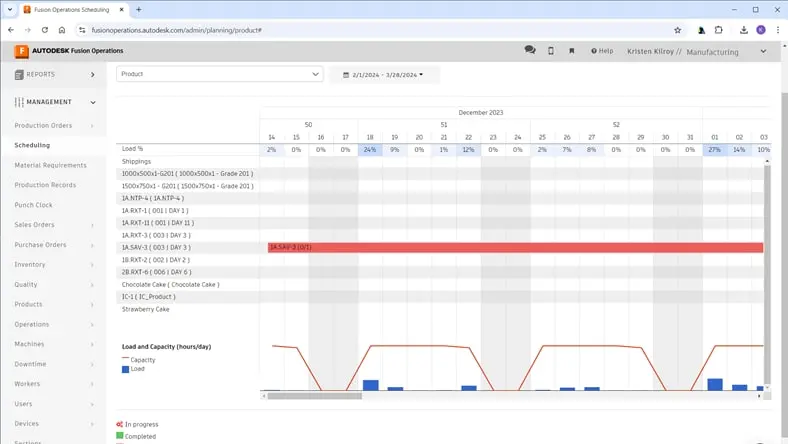Open the Help link
Viewport: 788px width, 444px height.
click(x=602, y=51)
